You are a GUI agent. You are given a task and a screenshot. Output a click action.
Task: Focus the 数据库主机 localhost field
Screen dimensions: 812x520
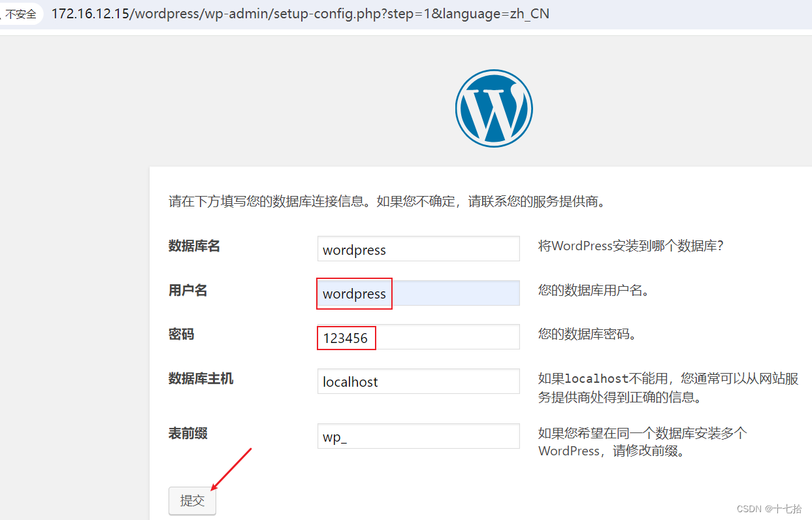click(x=418, y=382)
